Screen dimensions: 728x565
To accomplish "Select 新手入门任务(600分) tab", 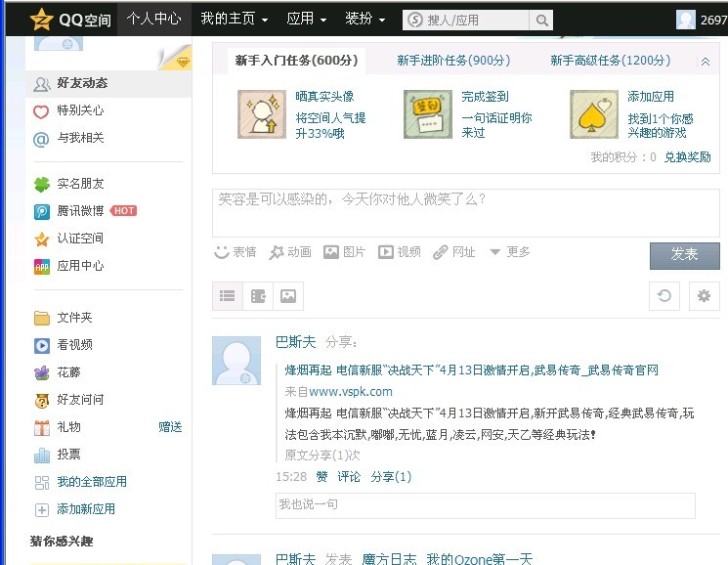I will (296, 61).
